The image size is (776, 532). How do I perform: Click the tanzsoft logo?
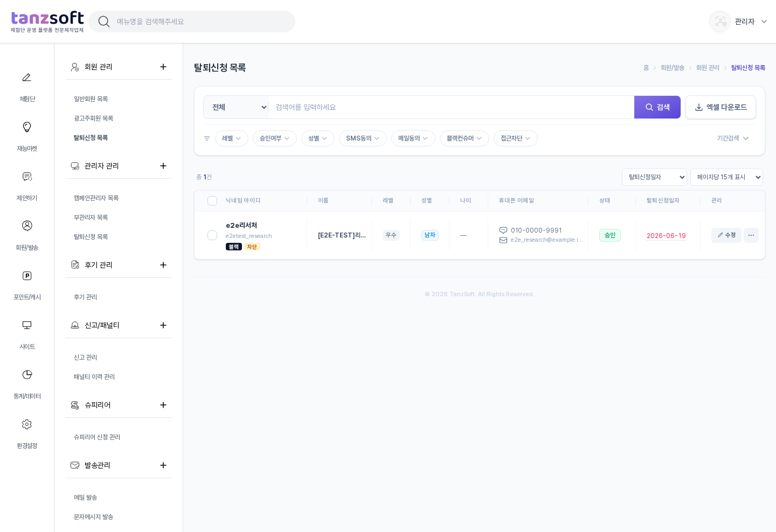tap(47, 22)
